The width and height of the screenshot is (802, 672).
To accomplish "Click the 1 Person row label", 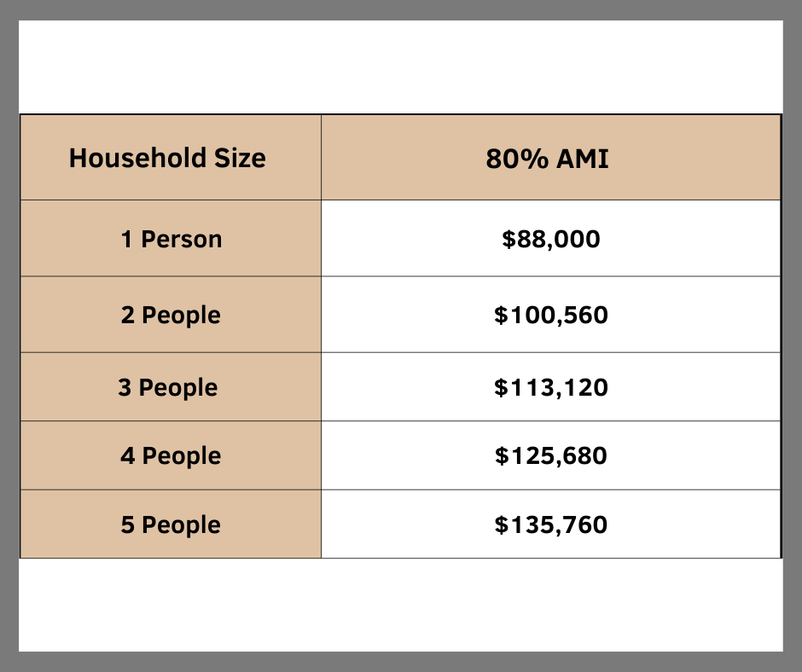I will click(171, 239).
